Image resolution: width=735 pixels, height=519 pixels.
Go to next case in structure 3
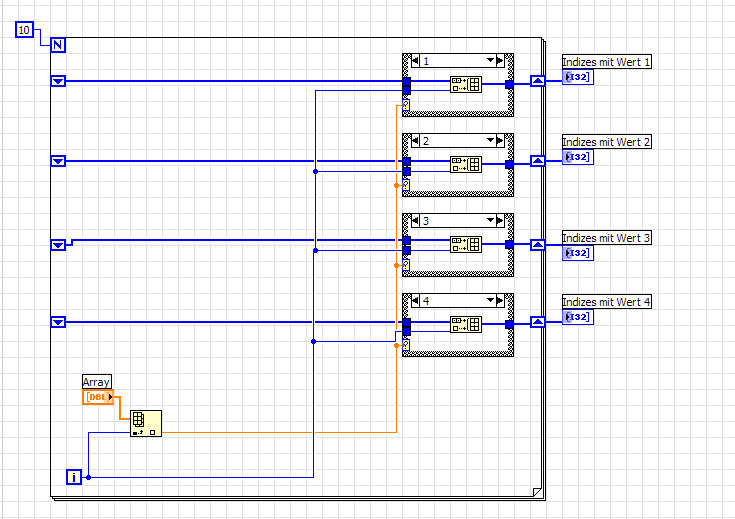pyautogui.click(x=500, y=220)
